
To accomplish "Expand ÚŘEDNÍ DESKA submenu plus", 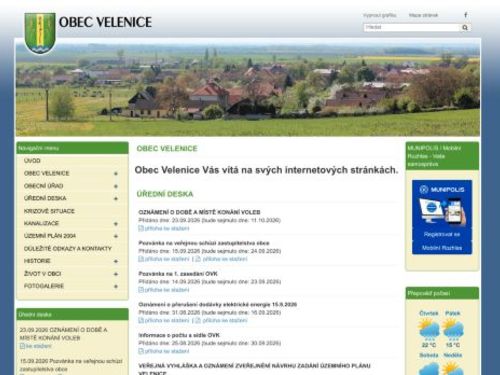I will tap(116, 199).
